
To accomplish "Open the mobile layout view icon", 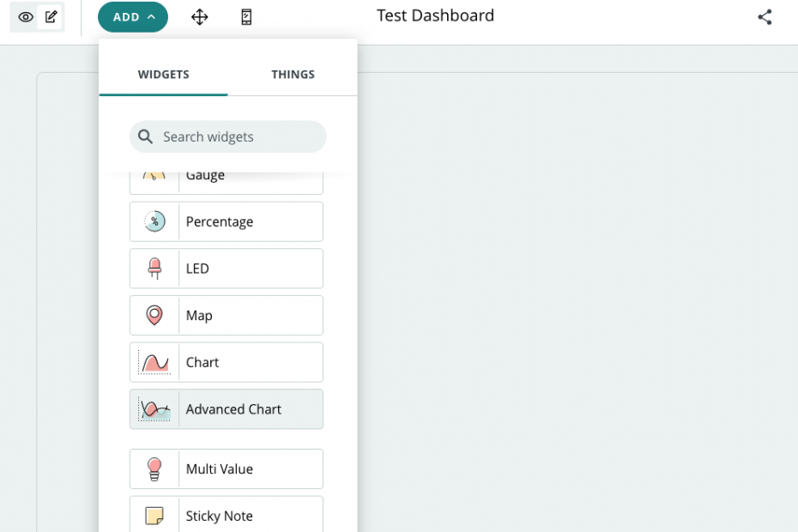I will 246,17.
